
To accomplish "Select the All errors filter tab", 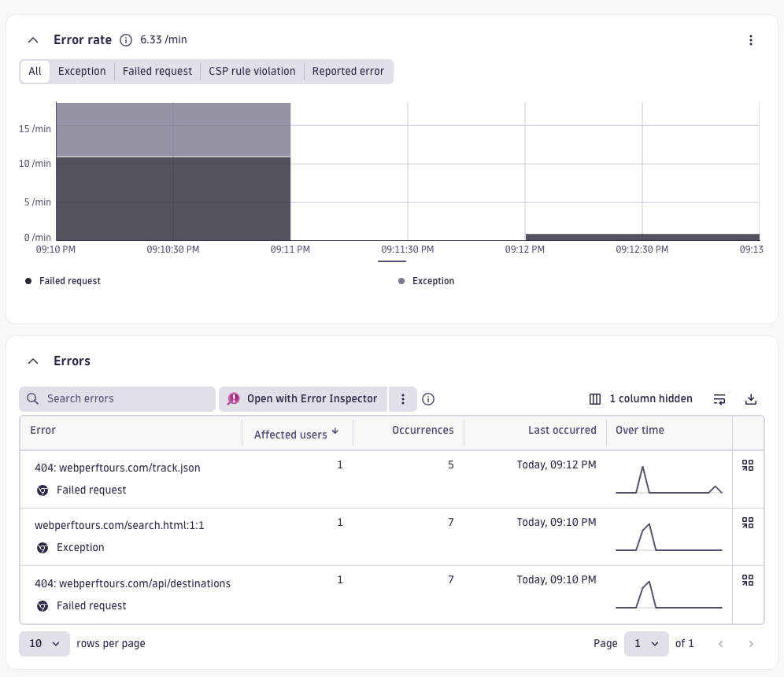I will click(x=35, y=71).
